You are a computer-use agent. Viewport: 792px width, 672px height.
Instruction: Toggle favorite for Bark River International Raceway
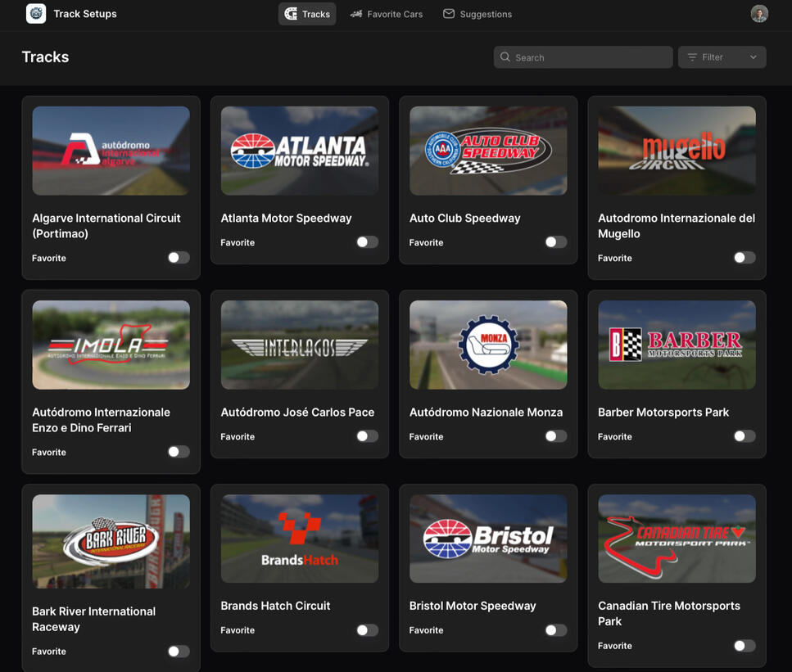click(x=179, y=651)
